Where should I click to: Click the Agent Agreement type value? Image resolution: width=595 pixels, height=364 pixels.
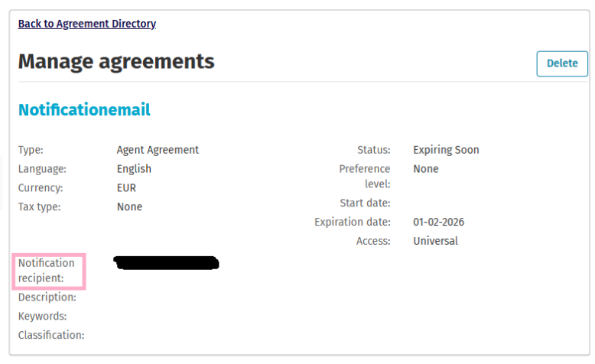coord(158,150)
